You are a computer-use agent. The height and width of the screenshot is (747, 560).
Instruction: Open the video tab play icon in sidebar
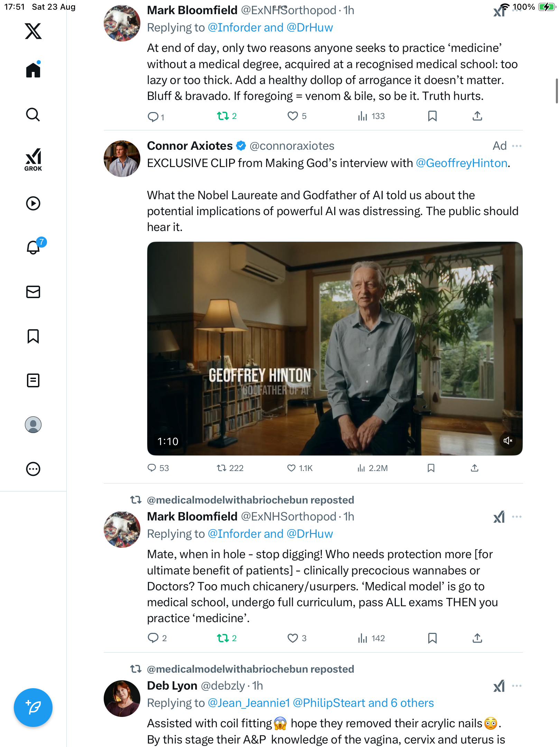click(33, 203)
